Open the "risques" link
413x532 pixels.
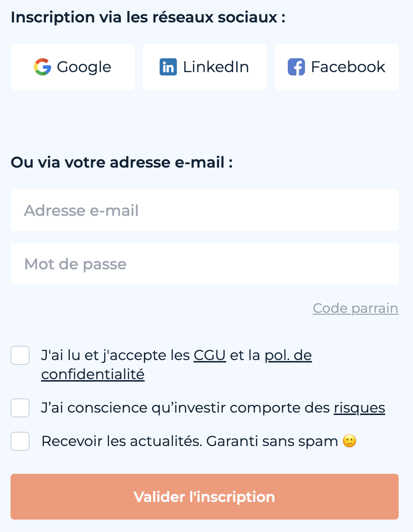coord(359,408)
